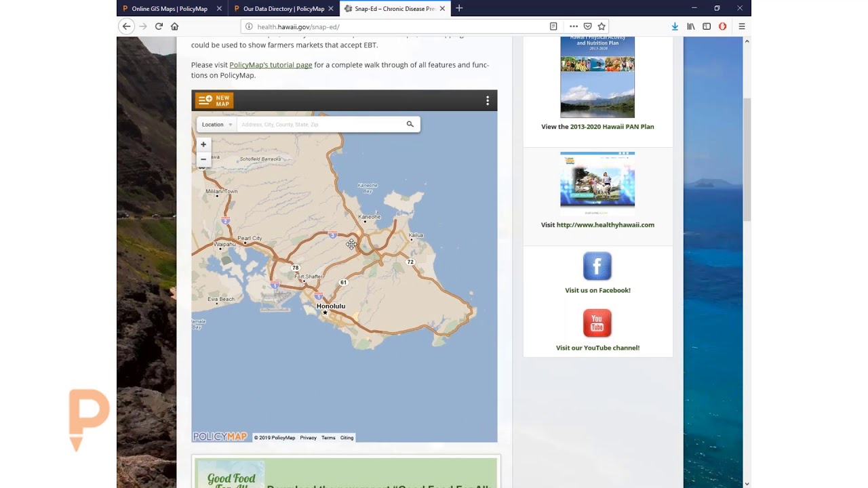The image size is (868, 488).
Task: Open View the 2013-2020 Hawaii PAN Plan link
Action: (597, 127)
